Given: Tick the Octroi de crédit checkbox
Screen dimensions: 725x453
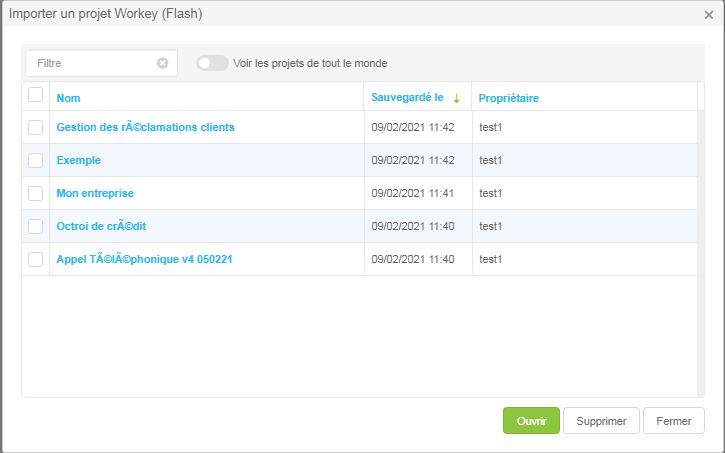Looking at the screenshot, I should coord(36,226).
